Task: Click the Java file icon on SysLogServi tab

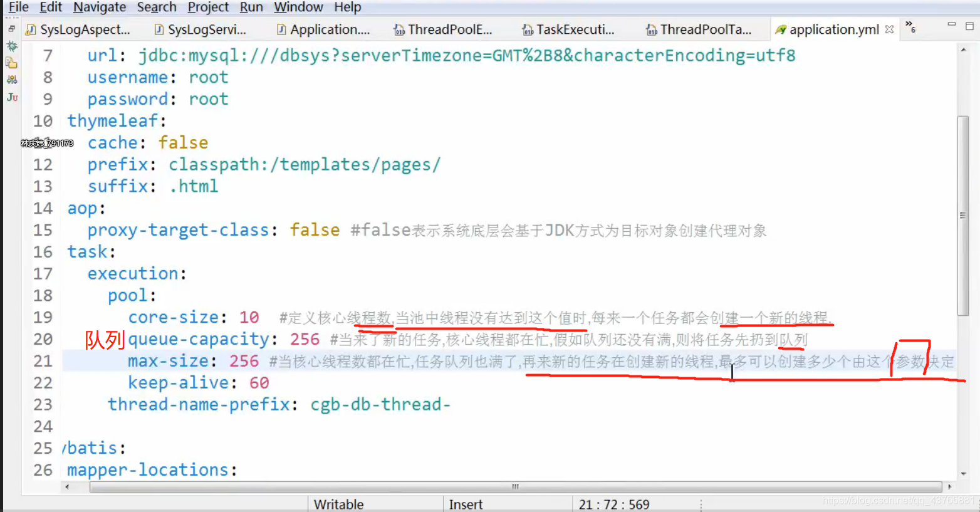Action: 159,29
